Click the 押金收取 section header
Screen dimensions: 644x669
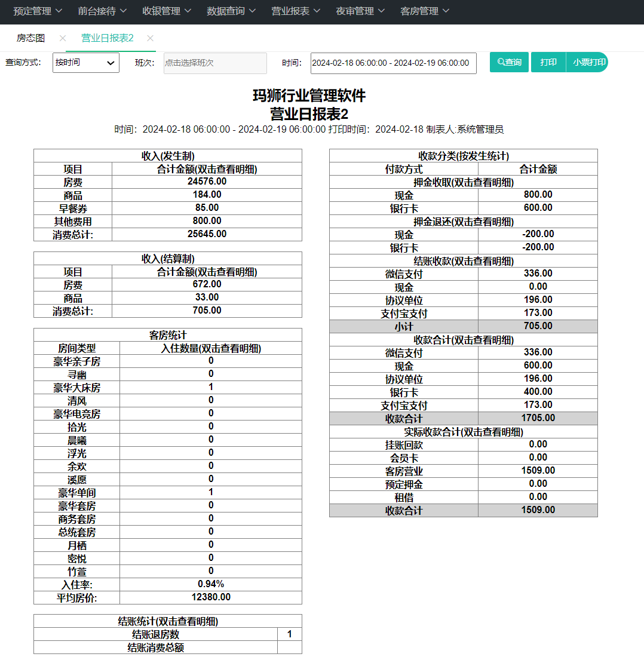[x=464, y=183]
